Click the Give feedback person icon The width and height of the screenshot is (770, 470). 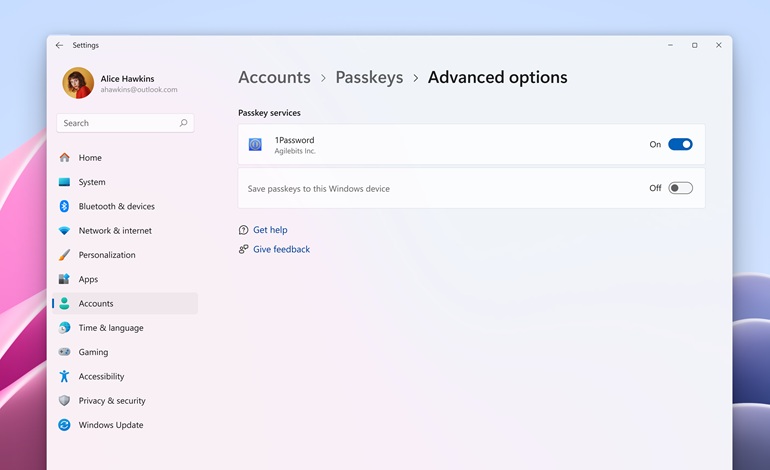tap(243, 249)
